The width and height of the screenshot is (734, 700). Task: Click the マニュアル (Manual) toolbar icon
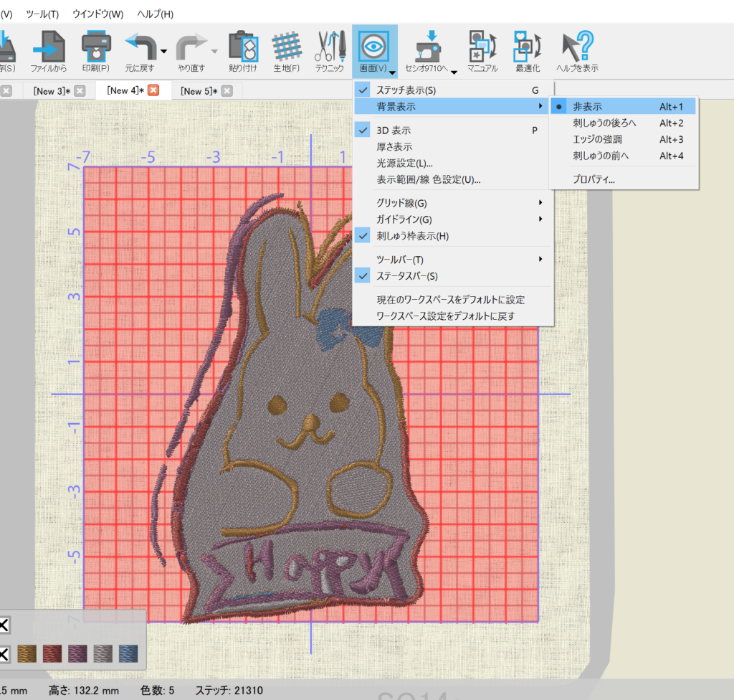pyautogui.click(x=482, y=48)
